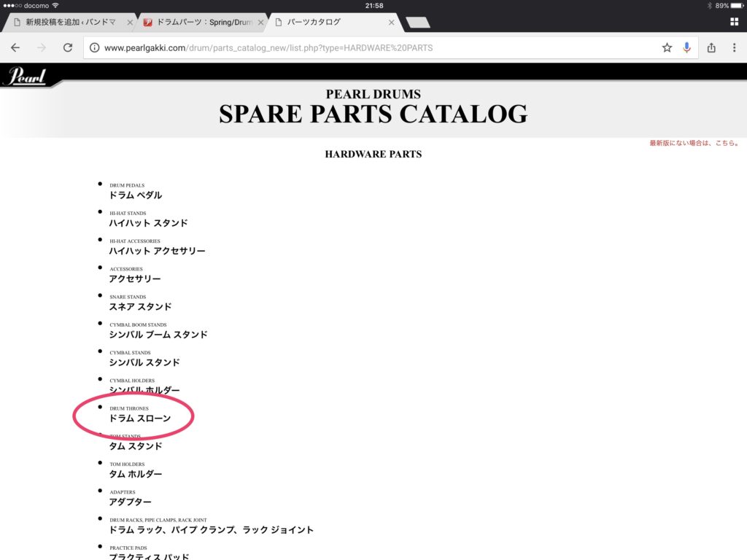The image size is (747, 560).
Task: Tap the microphone voice search icon
Action: point(686,47)
